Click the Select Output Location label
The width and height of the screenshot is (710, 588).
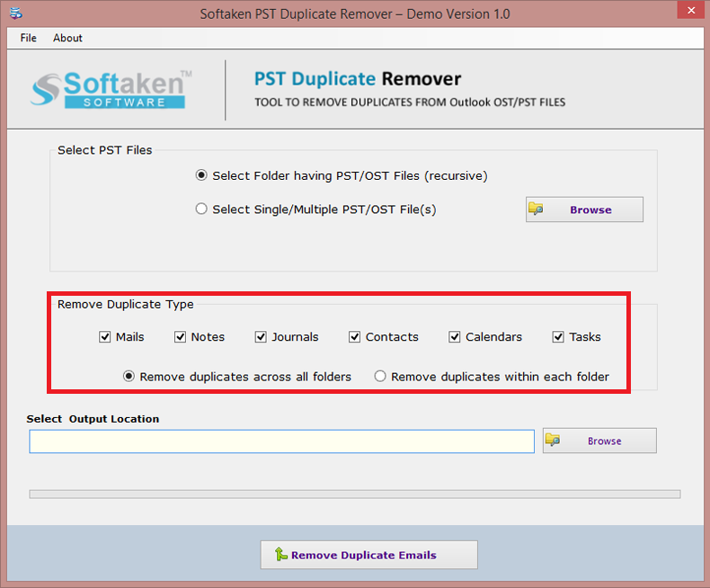pos(93,419)
